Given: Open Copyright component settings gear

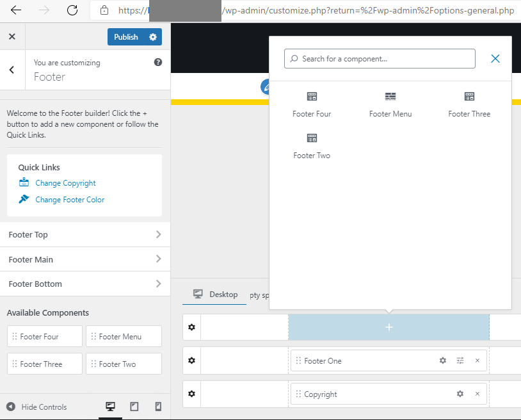Looking at the screenshot, I should click(x=460, y=394).
